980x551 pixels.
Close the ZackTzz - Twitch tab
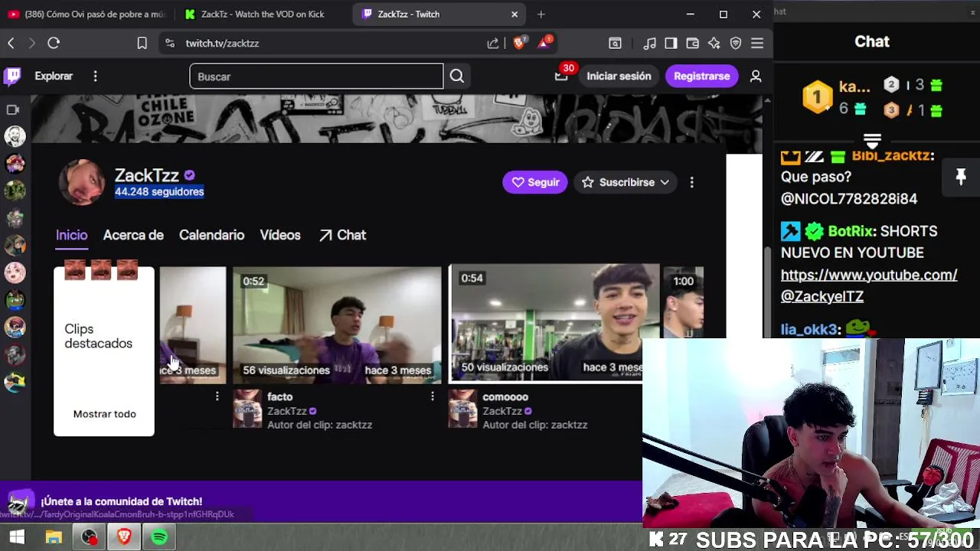514,14
